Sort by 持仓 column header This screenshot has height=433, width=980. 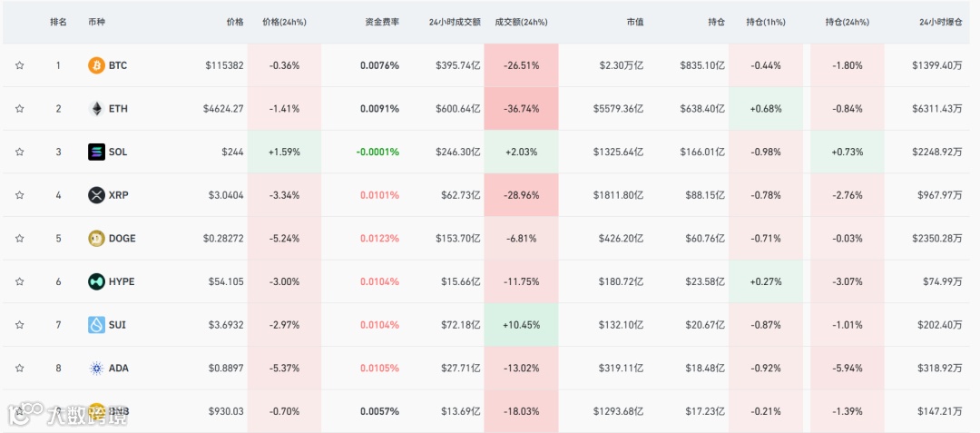[717, 22]
